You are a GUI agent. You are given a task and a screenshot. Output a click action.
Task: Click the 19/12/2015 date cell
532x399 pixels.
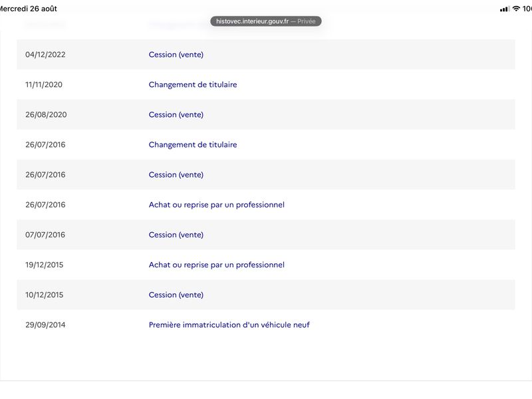(44, 265)
